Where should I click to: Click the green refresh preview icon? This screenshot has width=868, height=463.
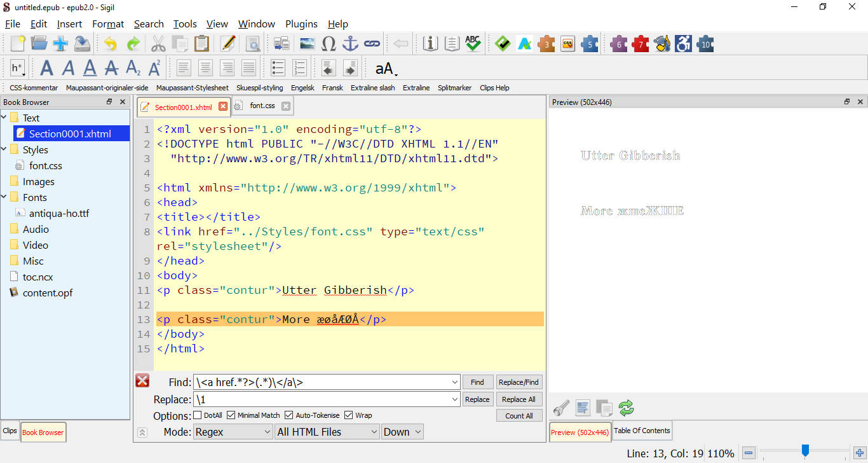click(626, 408)
